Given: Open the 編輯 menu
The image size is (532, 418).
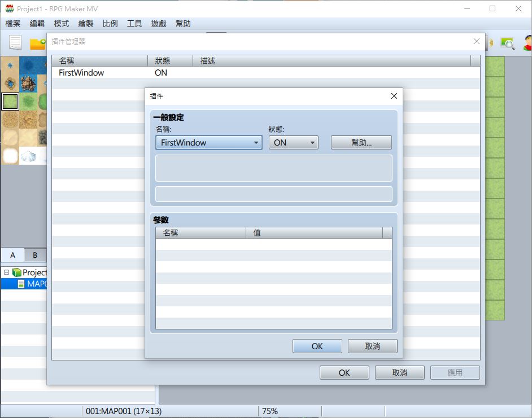Looking at the screenshot, I should 37,23.
